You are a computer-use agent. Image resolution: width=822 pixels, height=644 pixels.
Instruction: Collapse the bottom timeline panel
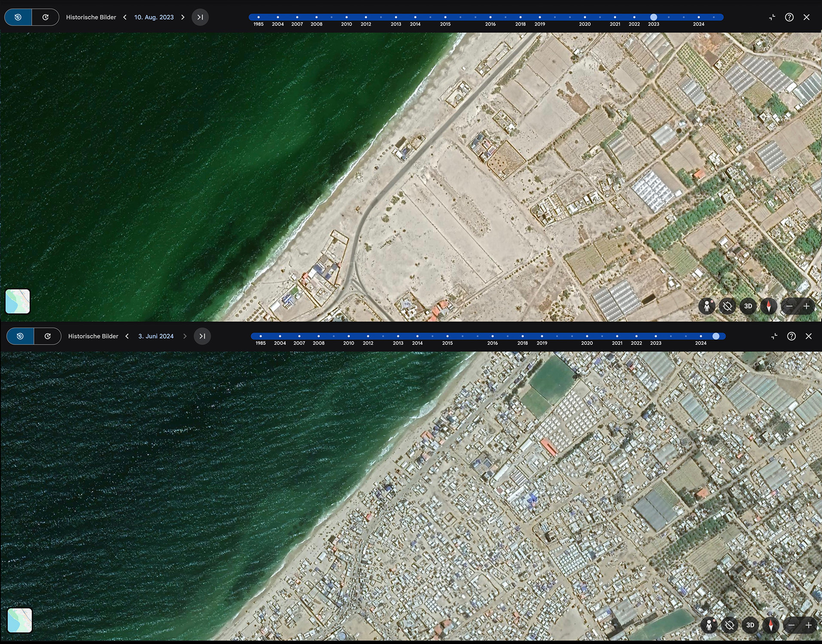click(774, 336)
